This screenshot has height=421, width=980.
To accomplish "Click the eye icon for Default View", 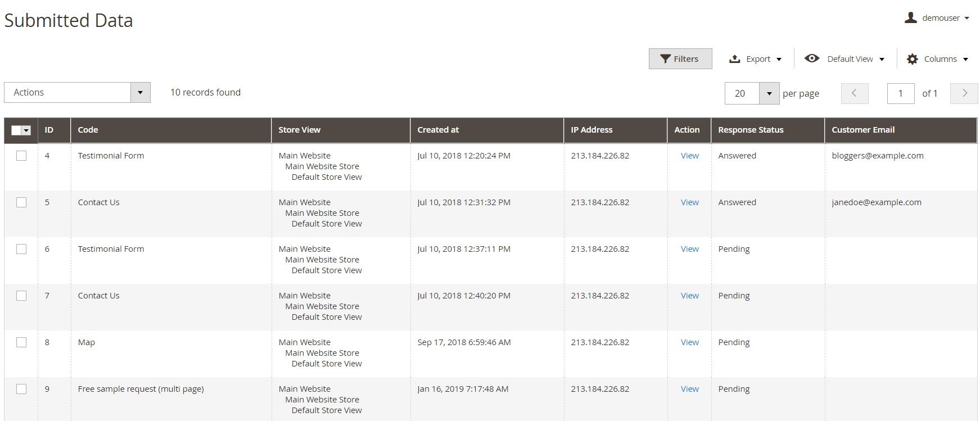I will 812,58.
